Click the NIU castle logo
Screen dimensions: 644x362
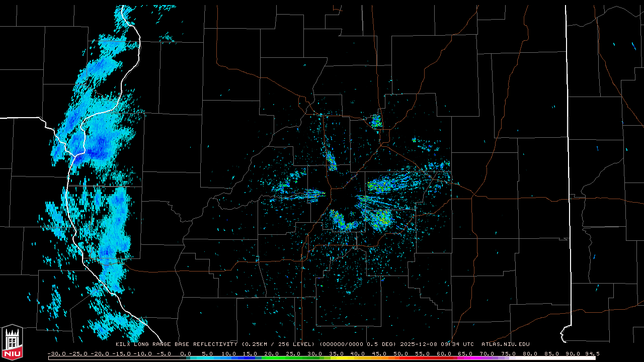12,342
